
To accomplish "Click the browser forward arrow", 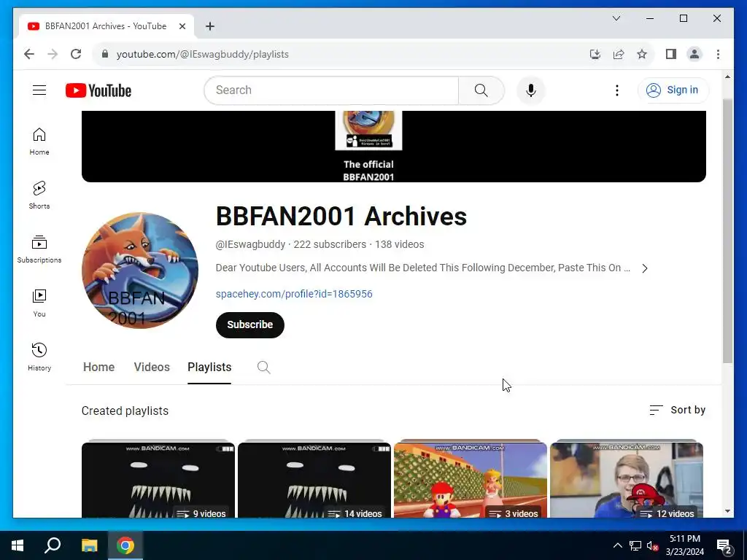I will coord(53,54).
